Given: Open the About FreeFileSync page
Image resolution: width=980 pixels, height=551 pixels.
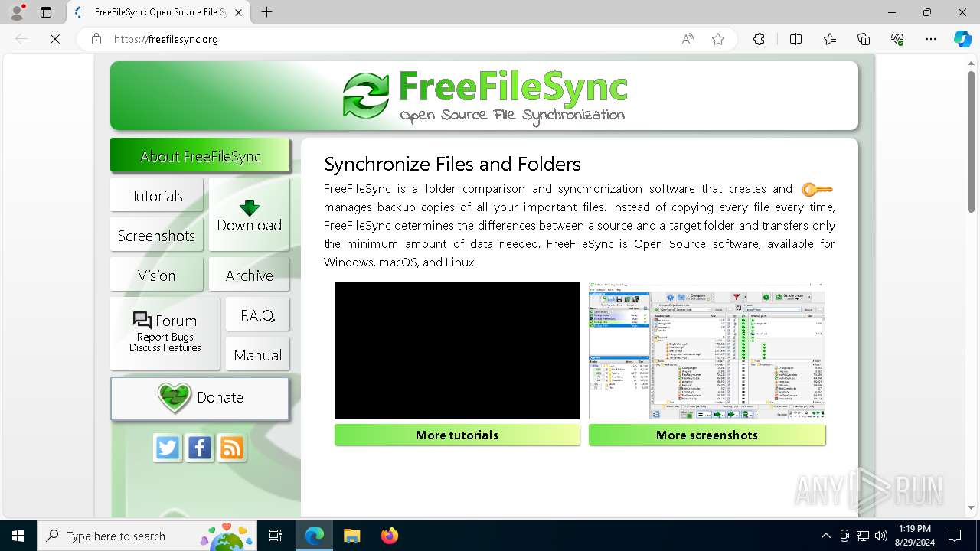Looking at the screenshot, I should click(x=200, y=155).
